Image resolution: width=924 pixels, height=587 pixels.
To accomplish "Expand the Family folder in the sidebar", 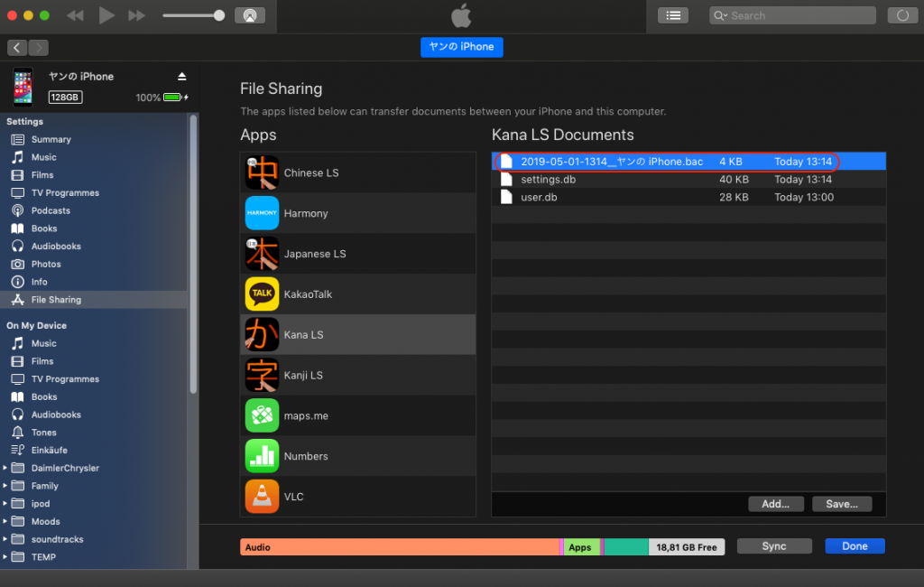I will pyautogui.click(x=6, y=486).
